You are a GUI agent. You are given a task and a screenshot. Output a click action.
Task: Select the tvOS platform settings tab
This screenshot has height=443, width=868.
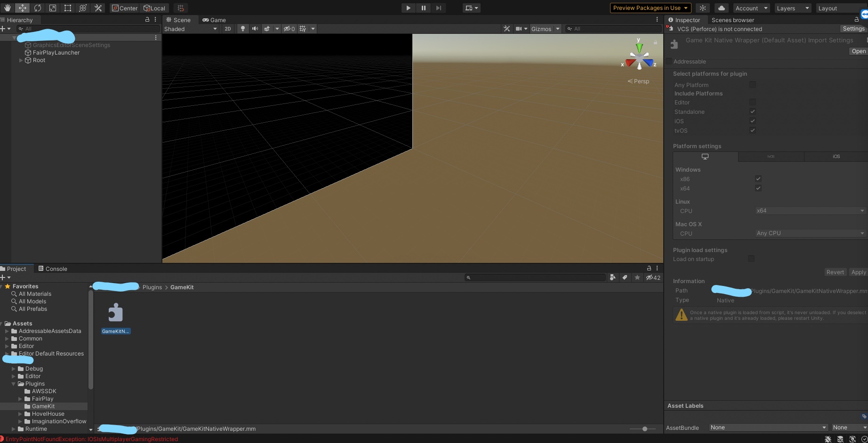point(771,157)
